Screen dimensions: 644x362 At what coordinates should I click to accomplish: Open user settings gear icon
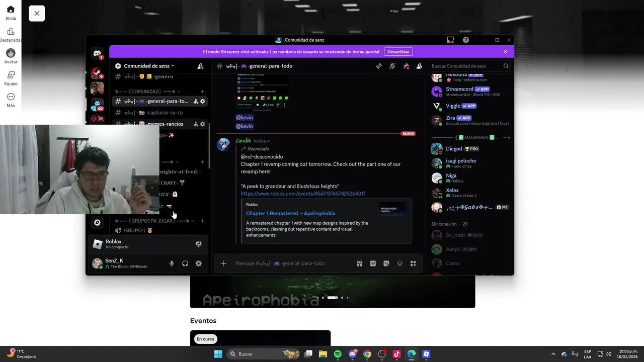point(199,263)
